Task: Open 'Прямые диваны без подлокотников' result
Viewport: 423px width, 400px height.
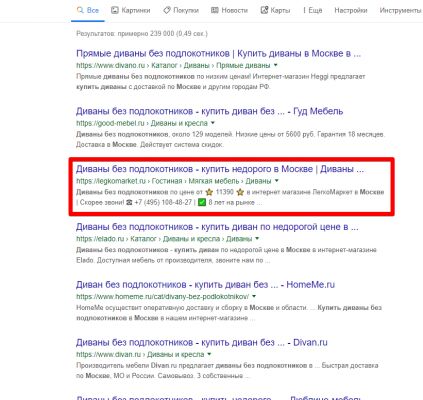Action: (219, 53)
